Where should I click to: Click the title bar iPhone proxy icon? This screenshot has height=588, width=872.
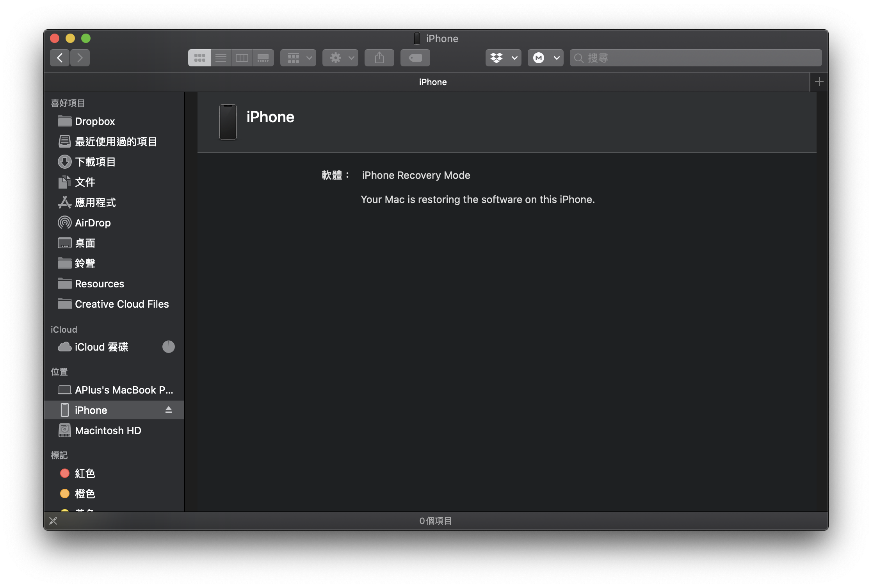(x=417, y=38)
